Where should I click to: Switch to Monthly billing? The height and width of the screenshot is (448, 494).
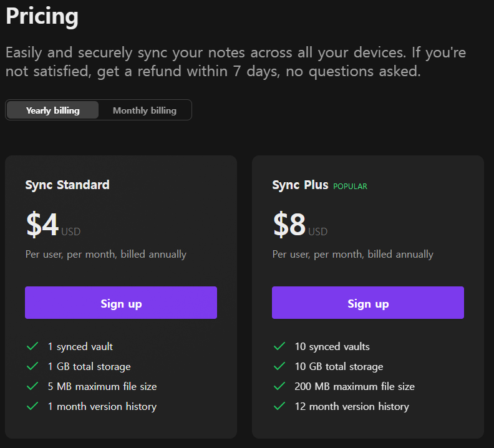coord(145,110)
